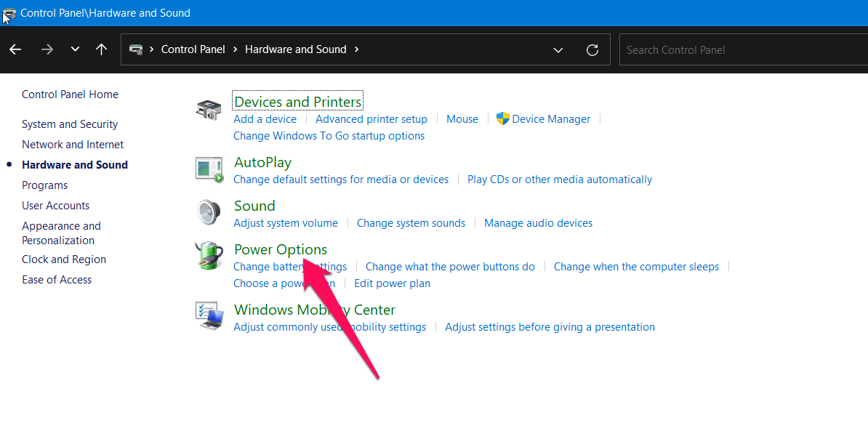
Task: Open Control Panel Home in sidebar
Action: pos(70,94)
